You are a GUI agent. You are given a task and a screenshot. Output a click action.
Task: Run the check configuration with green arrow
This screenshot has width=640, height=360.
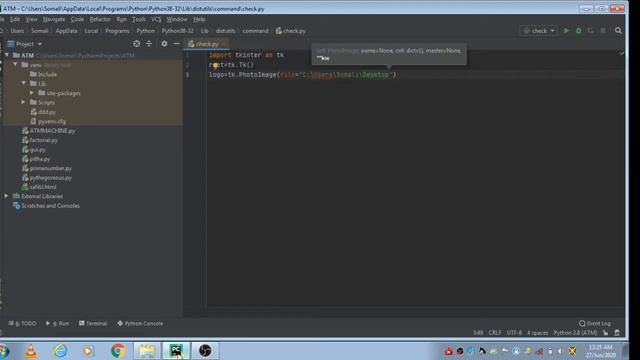(566, 31)
